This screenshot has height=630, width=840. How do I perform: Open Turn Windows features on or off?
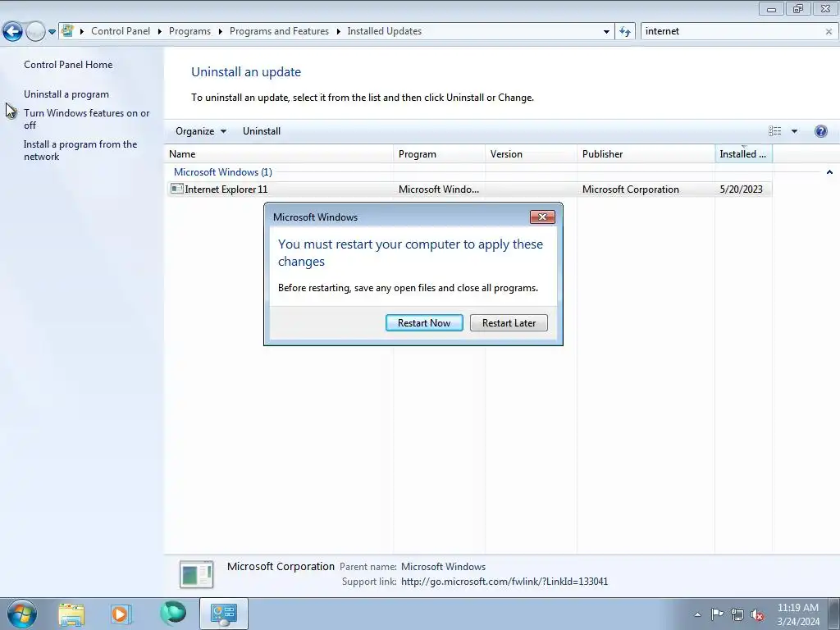[x=87, y=119]
